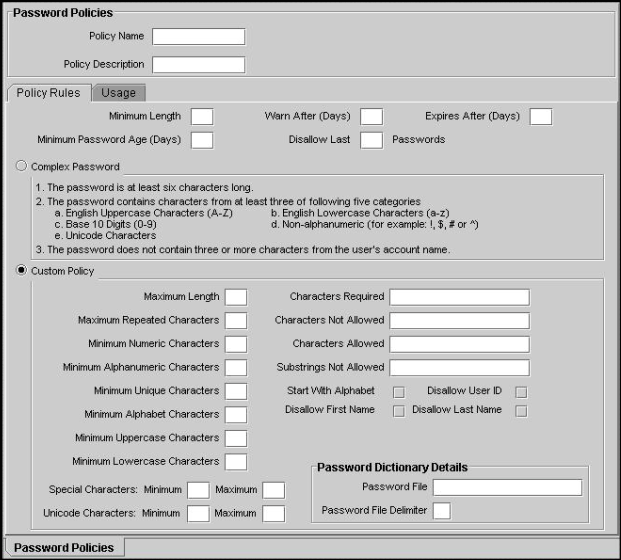Click the 'Password Policies' group title at top
This screenshot has height=560, width=621.
pos(63,13)
